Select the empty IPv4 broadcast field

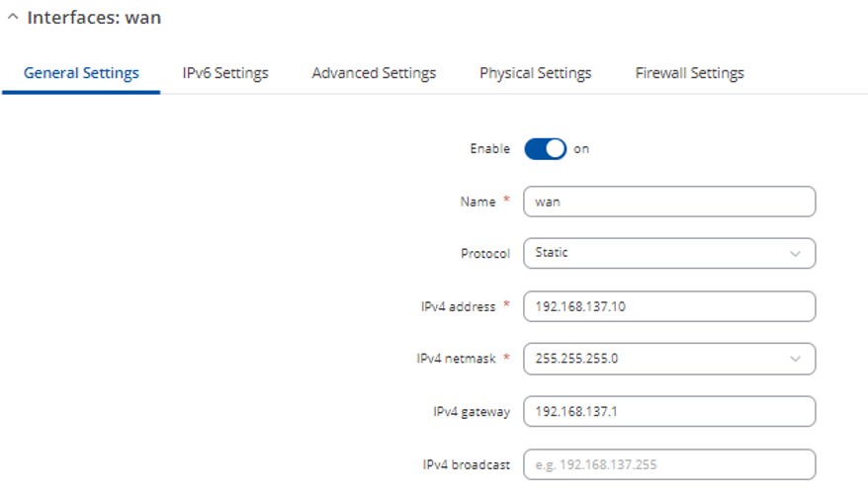point(668,464)
